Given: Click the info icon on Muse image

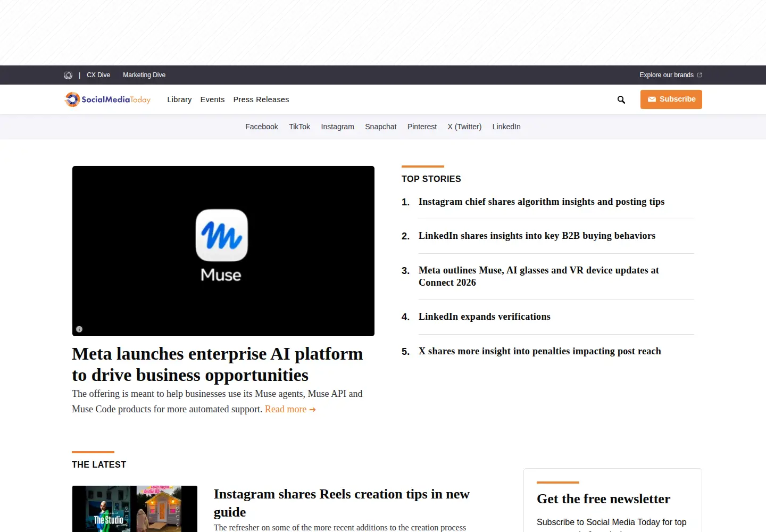Looking at the screenshot, I should (79, 329).
